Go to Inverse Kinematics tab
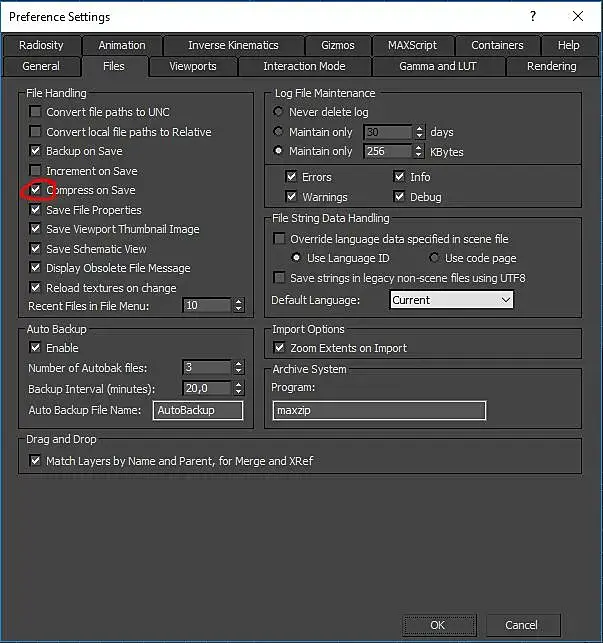The width and height of the screenshot is (603, 643). tap(233, 45)
